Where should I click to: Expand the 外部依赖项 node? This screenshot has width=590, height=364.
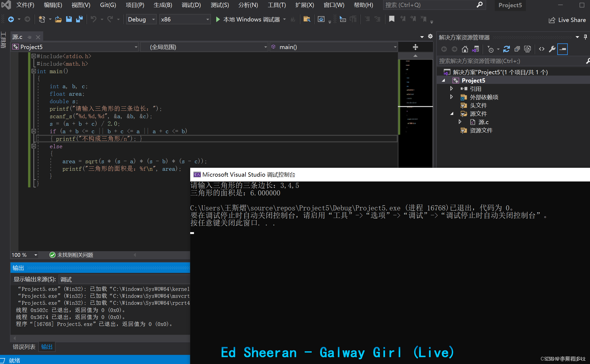(x=452, y=97)
